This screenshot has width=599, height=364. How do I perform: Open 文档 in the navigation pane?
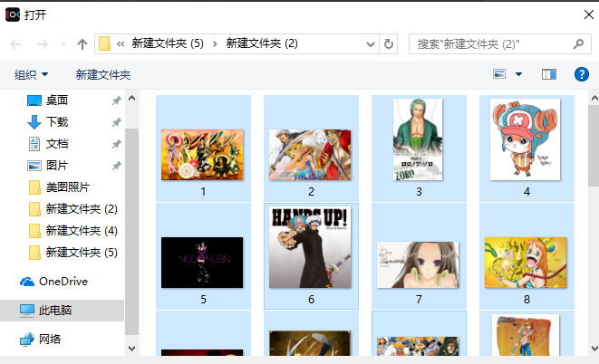click(56, 143)
